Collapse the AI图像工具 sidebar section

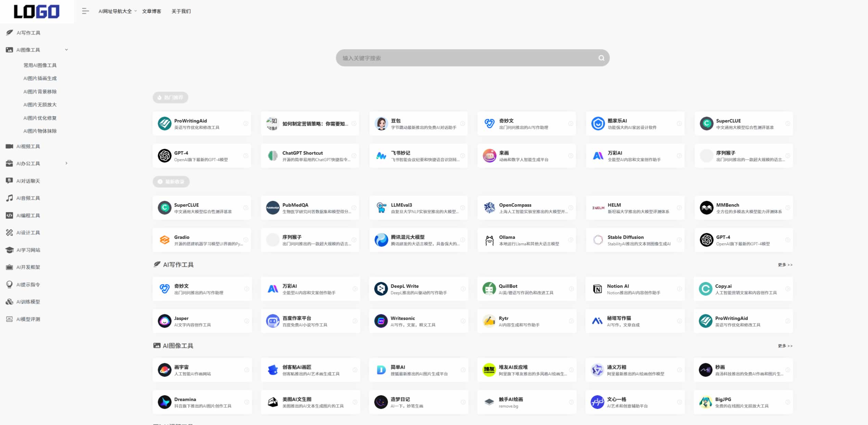point(66,50)
